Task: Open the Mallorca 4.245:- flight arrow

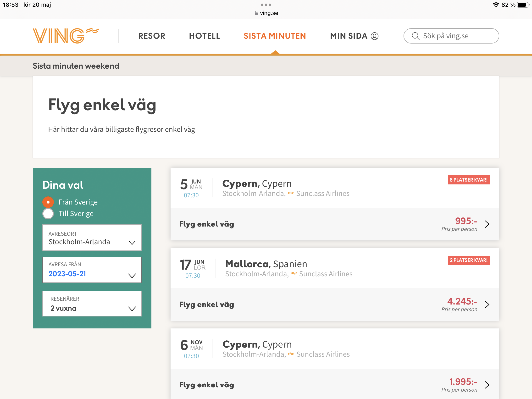Action: (487, 305)
